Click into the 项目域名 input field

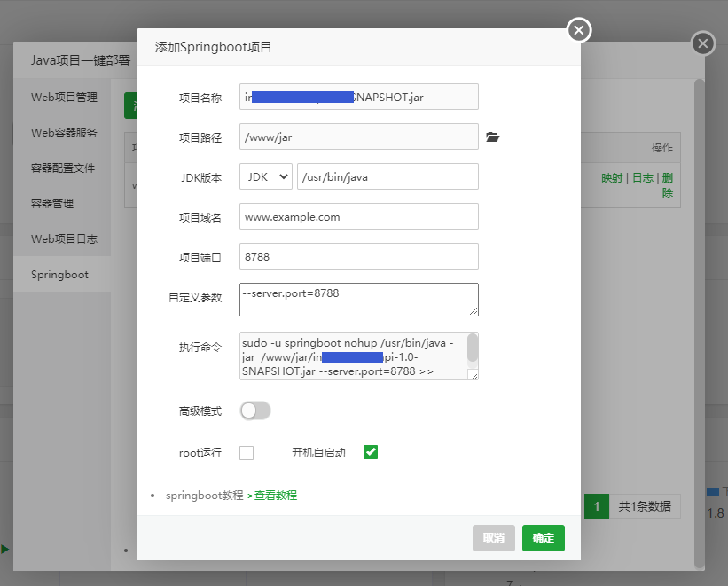tap(358, 216)
